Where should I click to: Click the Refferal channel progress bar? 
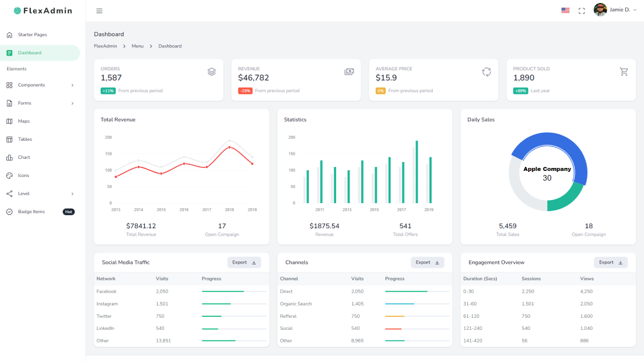pyautogui.click(x=417, y=316)
